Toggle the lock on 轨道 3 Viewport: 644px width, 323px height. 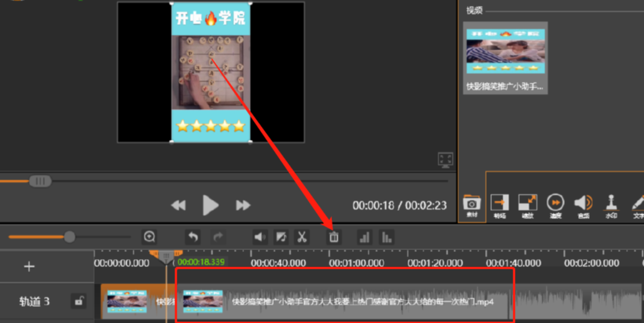click(78, 301)
